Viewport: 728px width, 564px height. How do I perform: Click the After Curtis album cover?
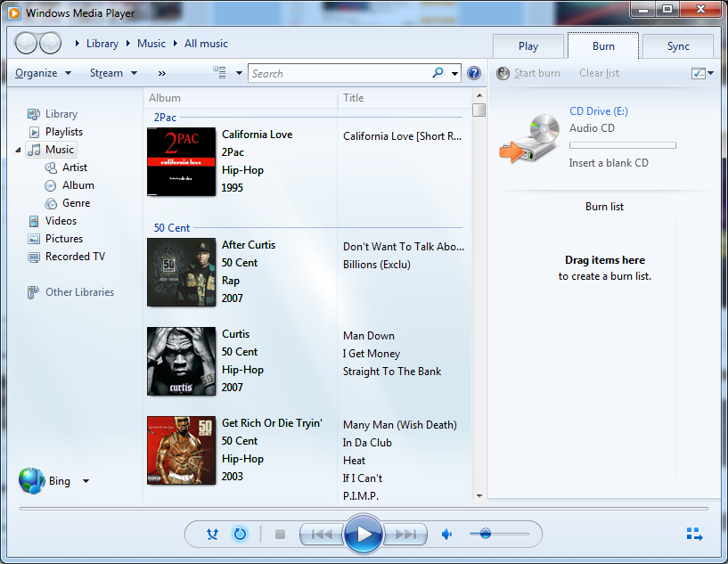click(x=181, y=272)
